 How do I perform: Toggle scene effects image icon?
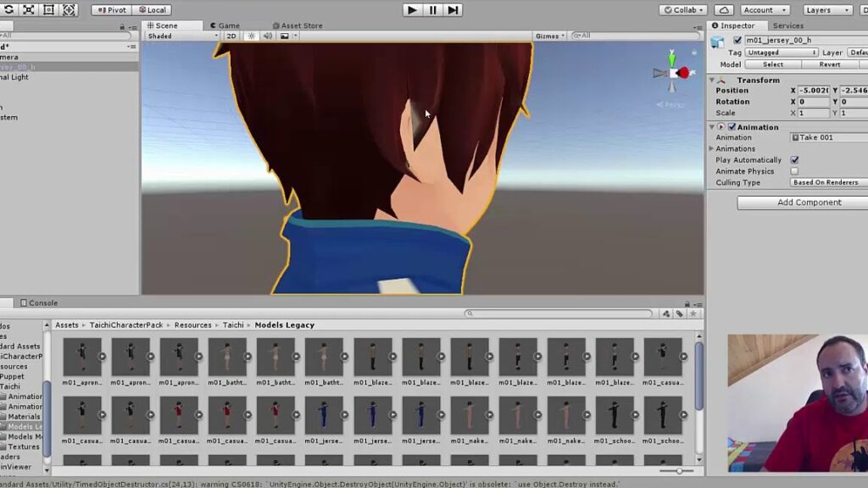tap(285, 36)
